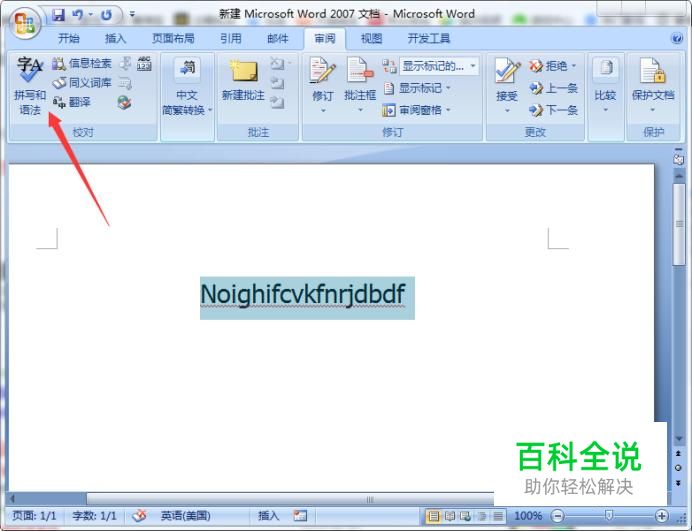Open 中文简繁转换 menu
Screen dimensions: 692x531
coord(187,86)
